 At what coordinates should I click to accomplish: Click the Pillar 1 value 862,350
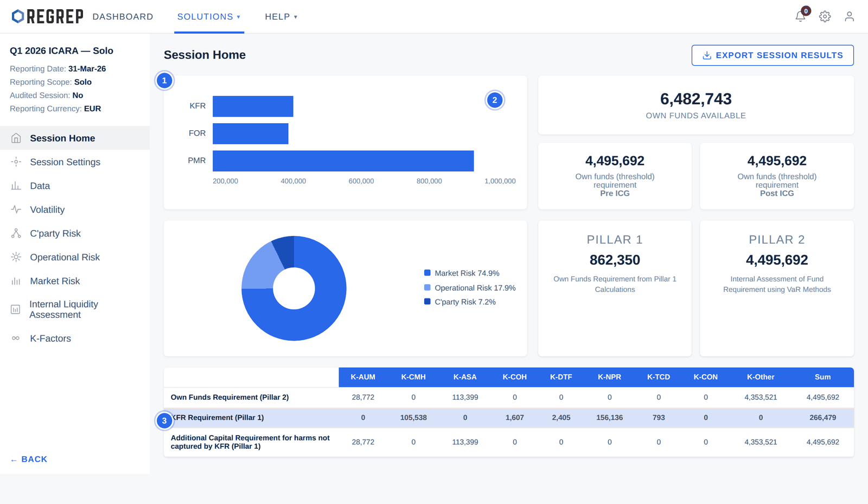pyautogui.click(x=615, y=260)
